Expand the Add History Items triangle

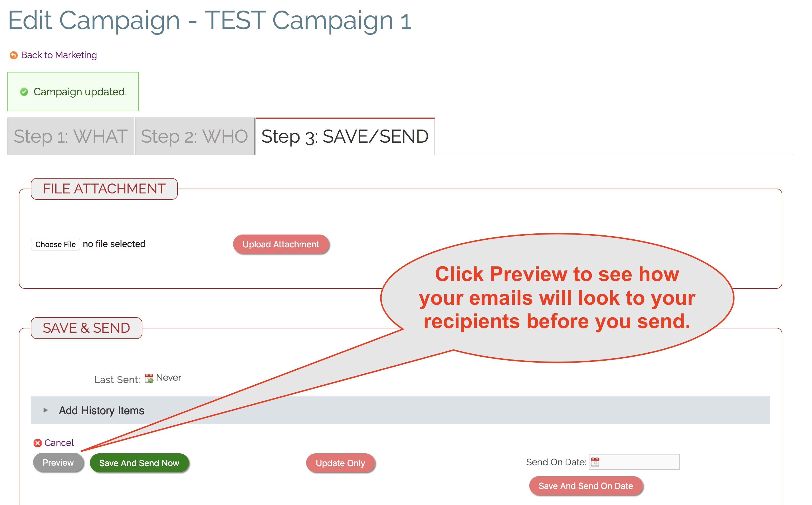(46, 410)
